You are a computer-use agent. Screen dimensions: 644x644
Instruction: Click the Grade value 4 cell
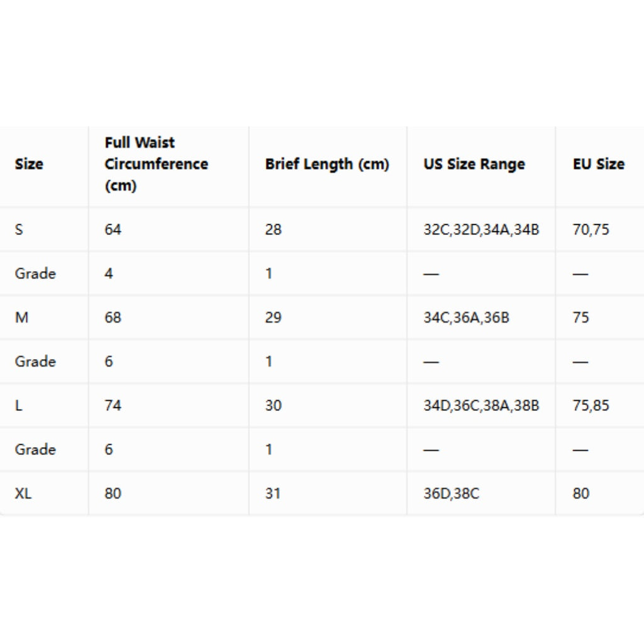[x=108, y=274]
